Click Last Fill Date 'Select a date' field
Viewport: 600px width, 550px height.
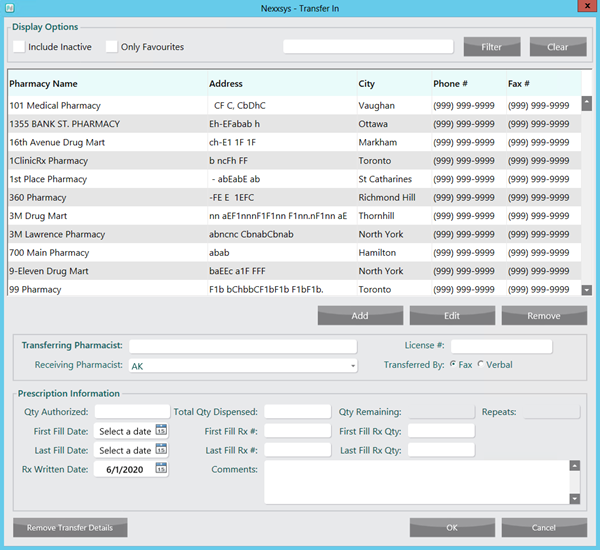click(x=125, y=450)
